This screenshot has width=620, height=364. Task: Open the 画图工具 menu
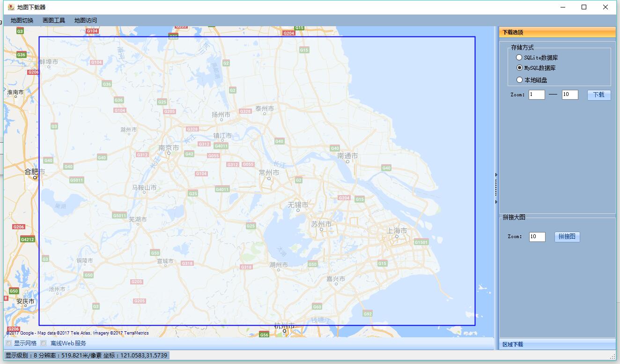pos(54,21)
